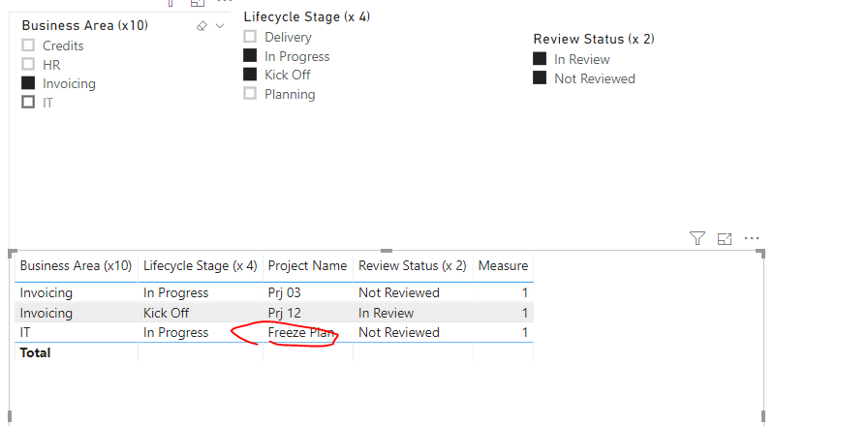Click the Review Status (x 2) slicer title
This screenshot has height=426, width=868.
click(594, 40)
